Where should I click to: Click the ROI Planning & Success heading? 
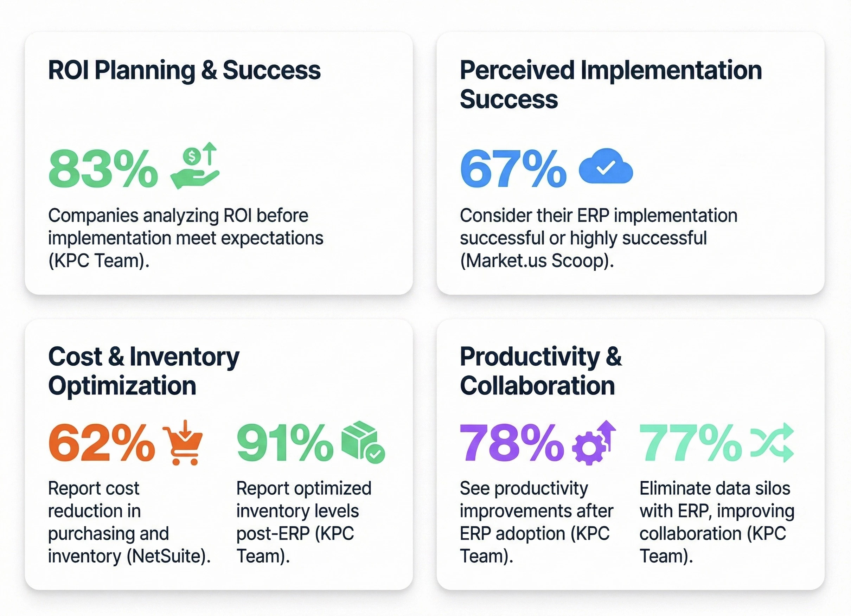[184, 70]
